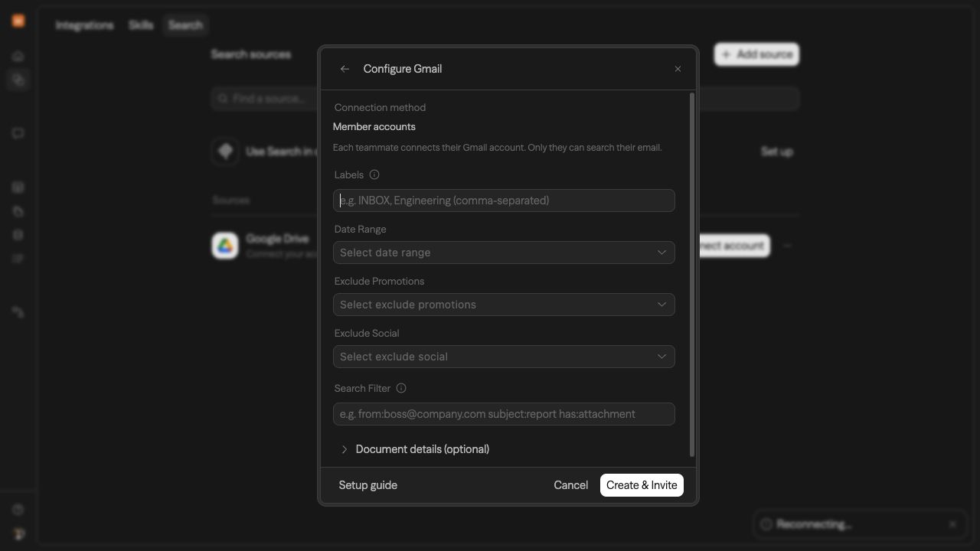
Task: Open the Exclude Social dropdown
Action: tap(504, 357)
